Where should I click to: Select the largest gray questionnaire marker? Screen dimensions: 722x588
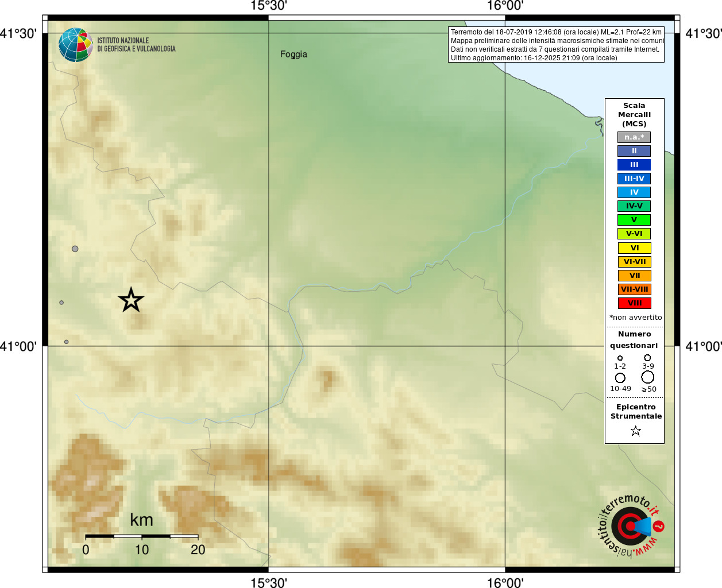click(75, 249)
